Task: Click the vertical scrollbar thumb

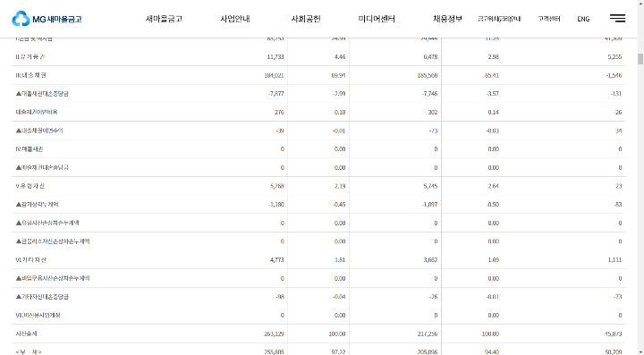Action: pyautogui.click(x=640, y=59)
